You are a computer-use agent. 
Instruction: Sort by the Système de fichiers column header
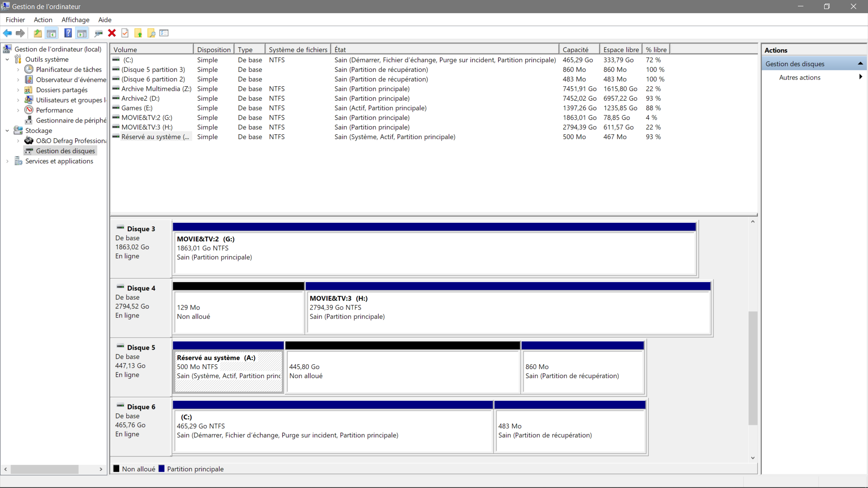298,49
